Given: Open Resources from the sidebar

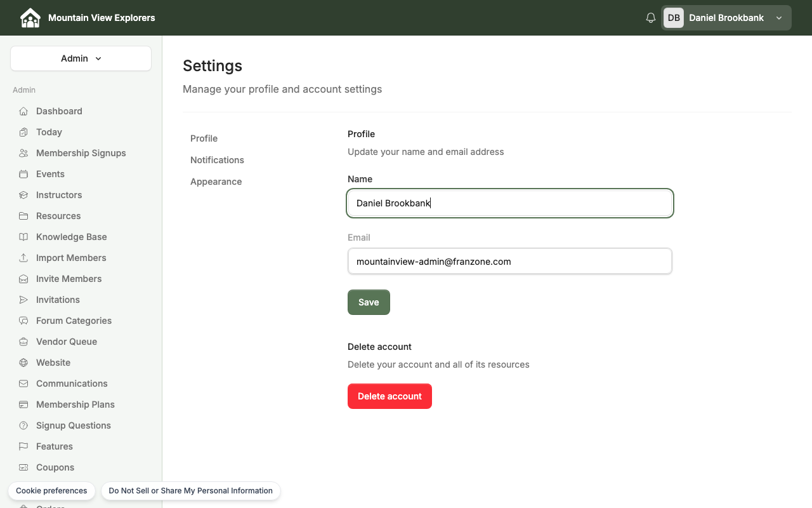Looking at the screenshot, I should (x=58, y=216).
